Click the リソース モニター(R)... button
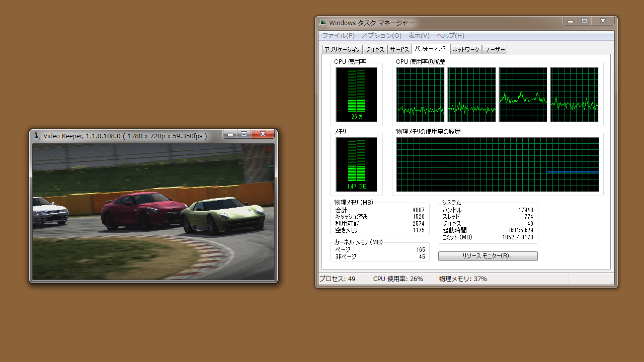The image size is (644, 362). (488, 256)
